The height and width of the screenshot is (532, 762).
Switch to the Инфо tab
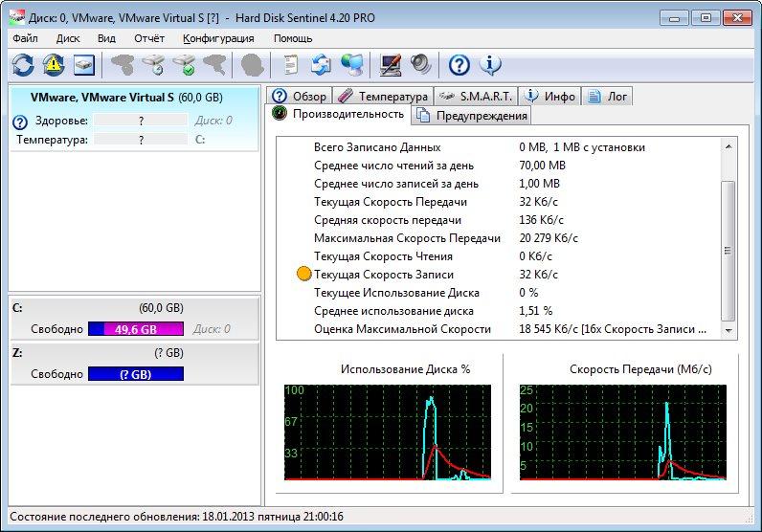click(549, 97)
